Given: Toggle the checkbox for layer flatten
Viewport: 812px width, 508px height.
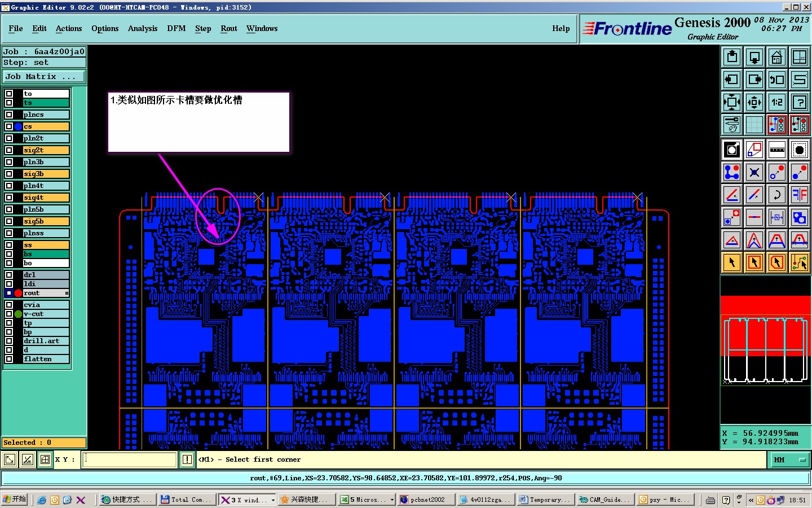Looking at the screenshot, I should point(9,359).
